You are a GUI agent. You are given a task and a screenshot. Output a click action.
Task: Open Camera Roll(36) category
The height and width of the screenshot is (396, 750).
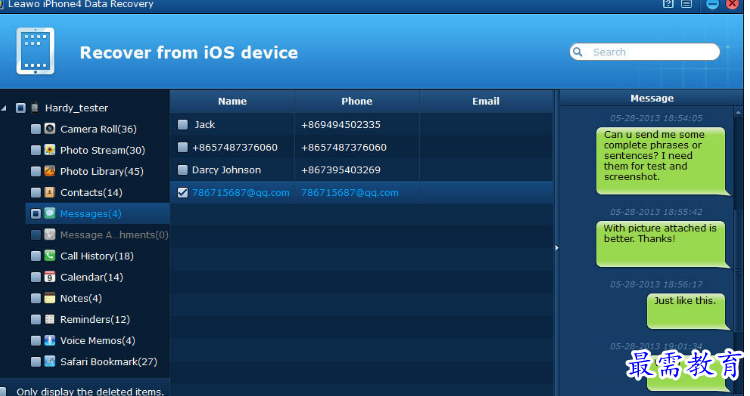(98, 129)
